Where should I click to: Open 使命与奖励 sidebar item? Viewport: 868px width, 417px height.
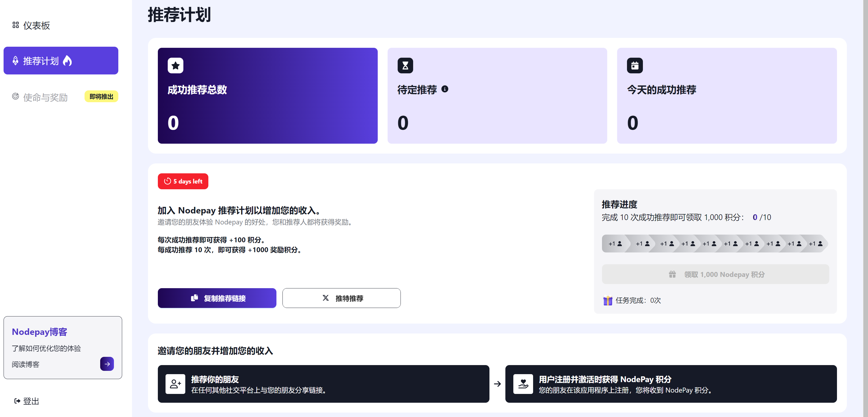point(40,97)
